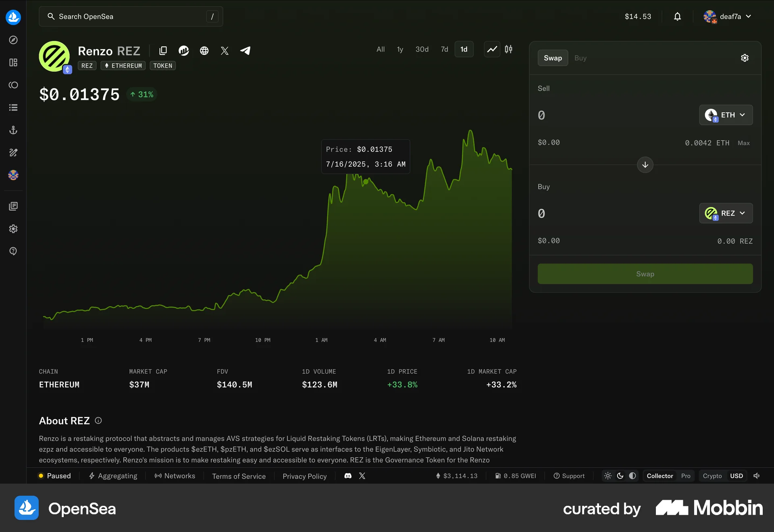Reverse swap direction with the arrow
This screenshot has width=774, height=532.
point(645,165)
